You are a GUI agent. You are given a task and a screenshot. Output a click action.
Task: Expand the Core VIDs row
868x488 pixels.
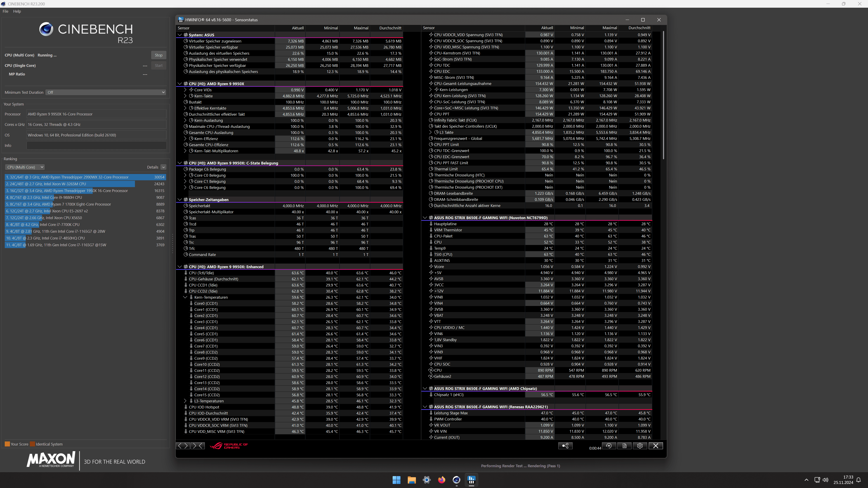tap(185, 90)
